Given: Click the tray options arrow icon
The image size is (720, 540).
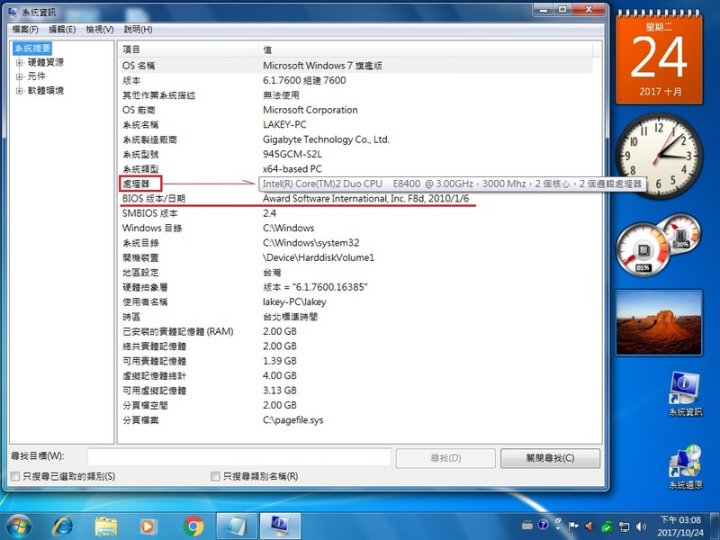Looking at the screenshot, I should click(558, 523).
